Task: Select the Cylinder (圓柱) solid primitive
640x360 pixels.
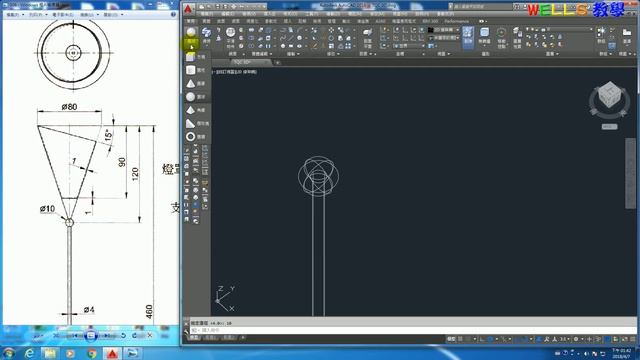Action: point(196,70)
